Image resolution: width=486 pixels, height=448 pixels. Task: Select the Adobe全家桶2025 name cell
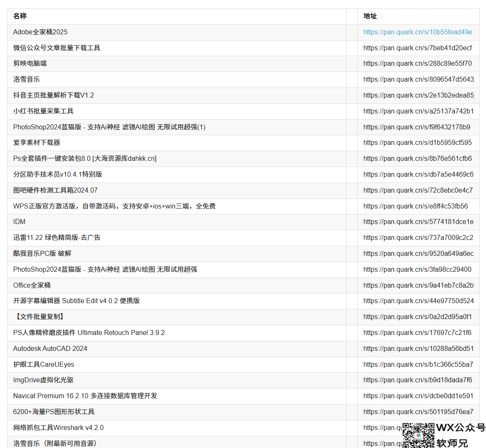click(40, 32)
